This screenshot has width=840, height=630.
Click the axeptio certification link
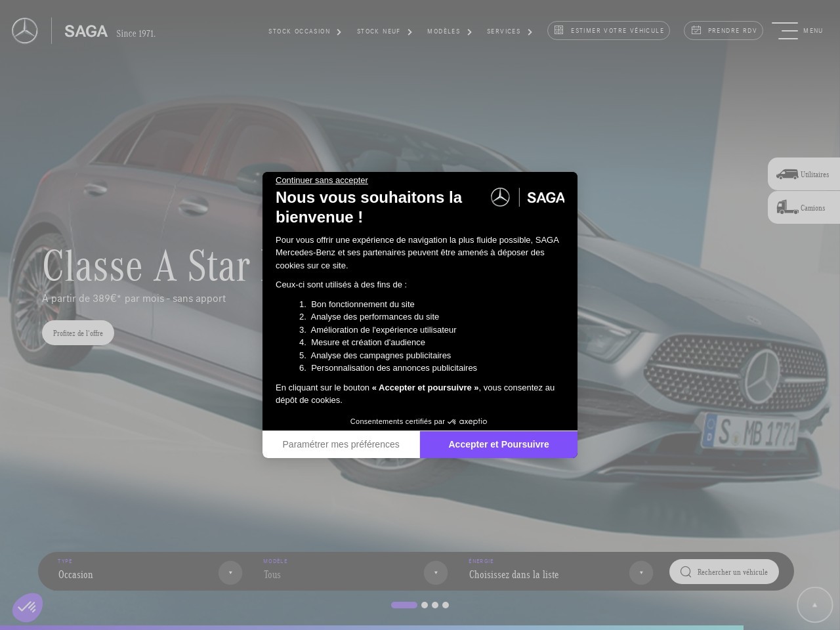point(419,421)
